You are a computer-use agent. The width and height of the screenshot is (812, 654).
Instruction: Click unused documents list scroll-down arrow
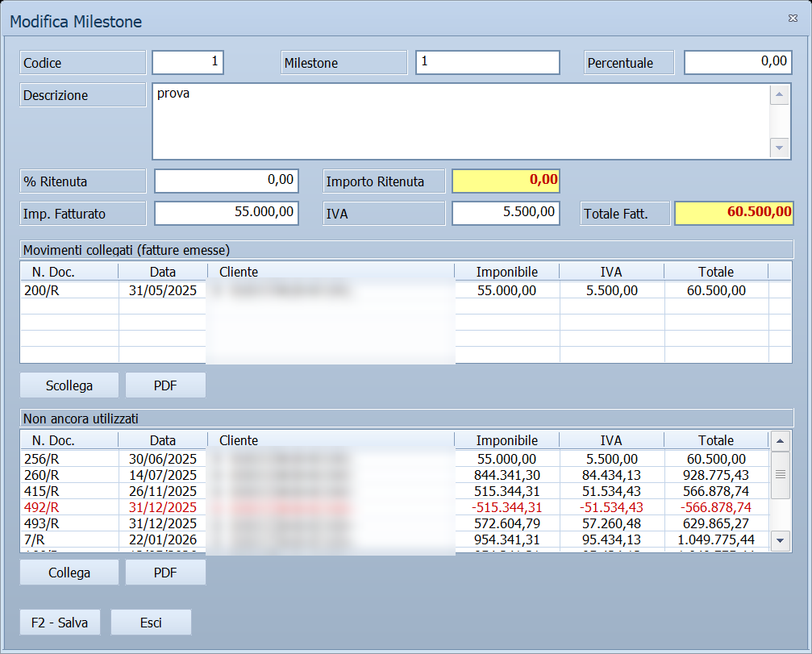pyautogui.click(x=780, y=540)
